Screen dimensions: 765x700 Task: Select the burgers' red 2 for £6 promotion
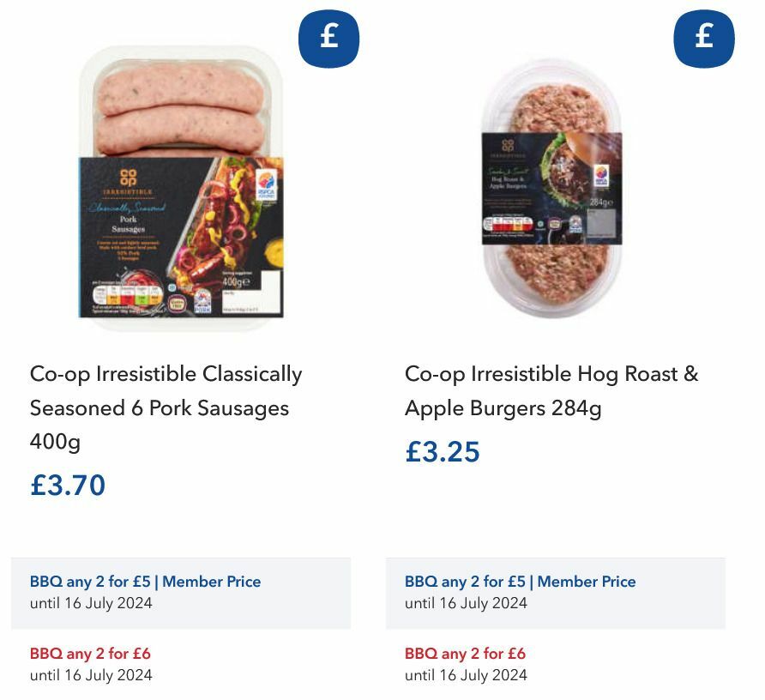click(x=466, y=653)
